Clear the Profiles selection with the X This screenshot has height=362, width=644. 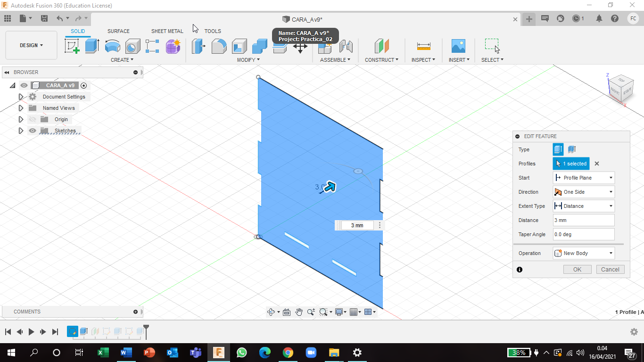point(597,164)
